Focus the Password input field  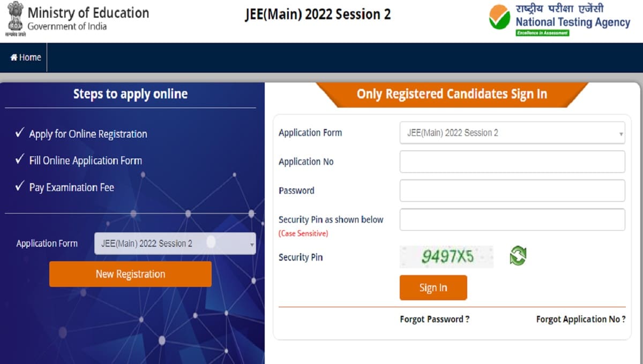pyautogui.click(x=512, y=191)
